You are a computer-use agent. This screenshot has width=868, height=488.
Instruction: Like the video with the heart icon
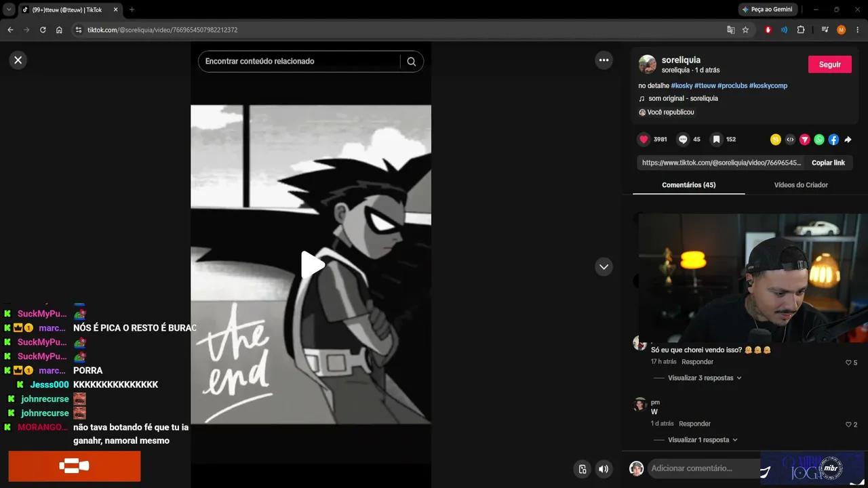644,140
